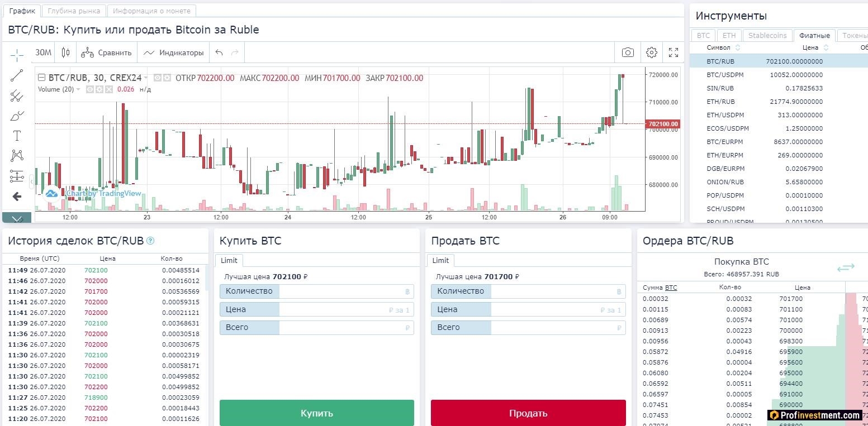Click help icon next to История сделок
Image resolution: width=868 pixels, height=426 pixels.
[x=150, y=241]
